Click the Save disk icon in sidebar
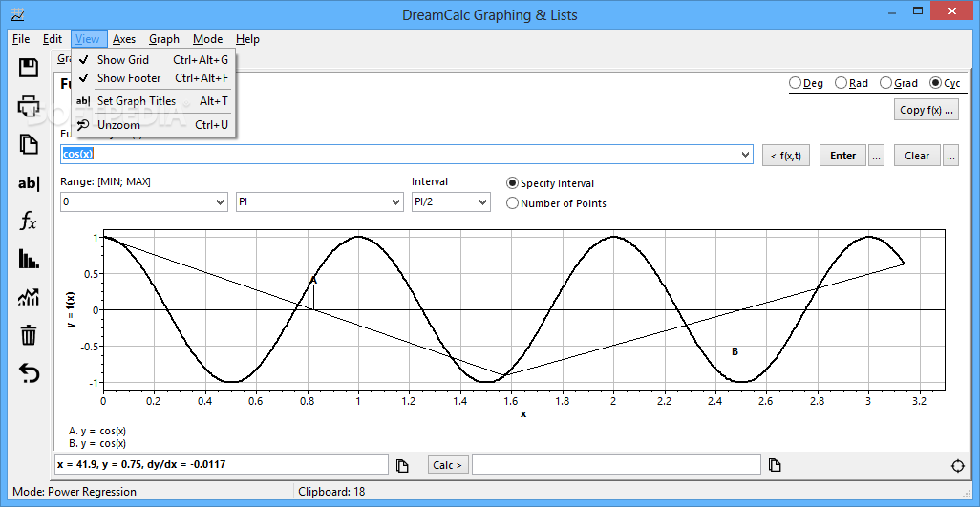 pyautogui.click(x=29, y=68)
